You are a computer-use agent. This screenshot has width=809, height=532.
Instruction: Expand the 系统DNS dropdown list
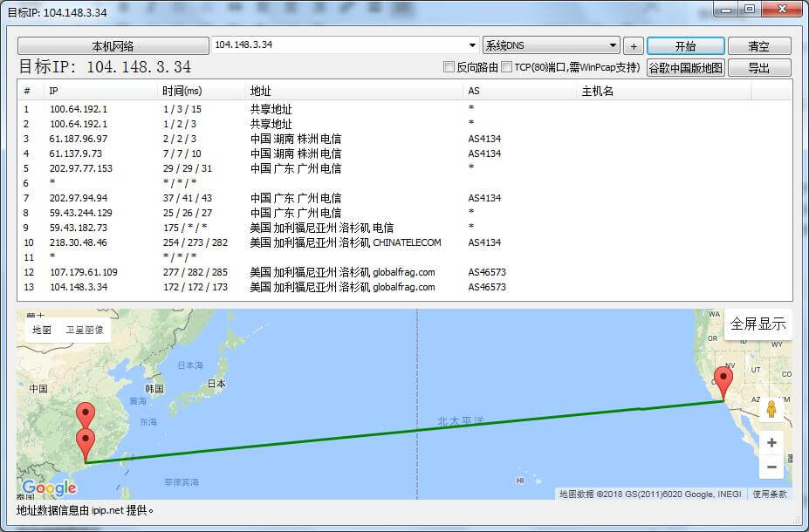[x=613, y=46]
